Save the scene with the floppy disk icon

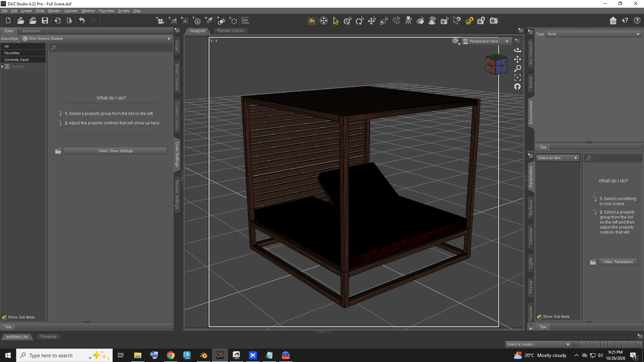tap(45, 21)
